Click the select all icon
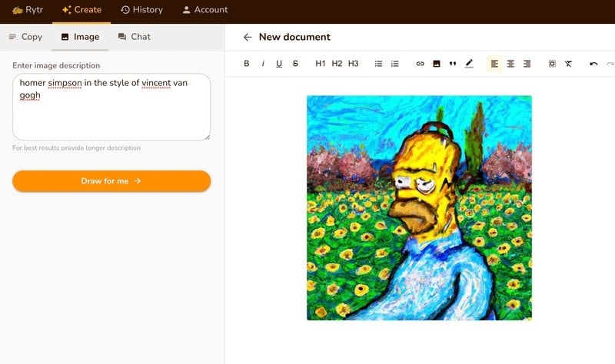Image resolution: width=615 pixels, height=364 pixels. click(x=552, y=64)
